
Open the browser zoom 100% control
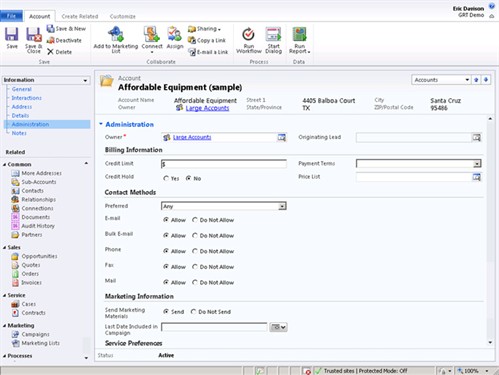click(x=473, y=371)
